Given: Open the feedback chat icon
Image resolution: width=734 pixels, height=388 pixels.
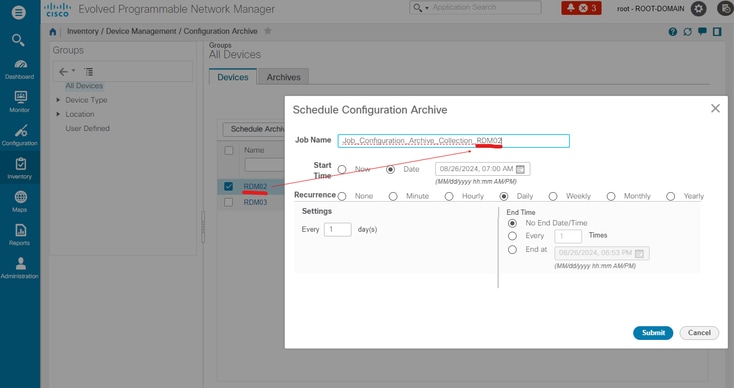Looking at the screenshot, I should [x=702, y=32].
